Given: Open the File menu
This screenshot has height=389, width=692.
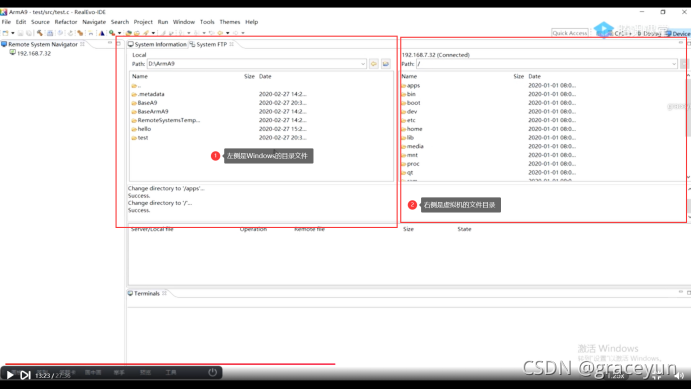Looking at the screenshot, I should tap(6, 22).
